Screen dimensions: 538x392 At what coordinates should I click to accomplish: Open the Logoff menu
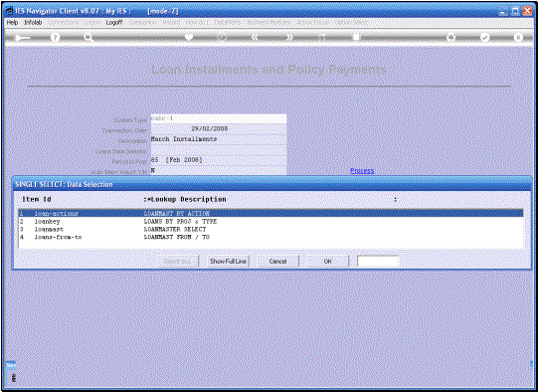(x=114, y=22)
